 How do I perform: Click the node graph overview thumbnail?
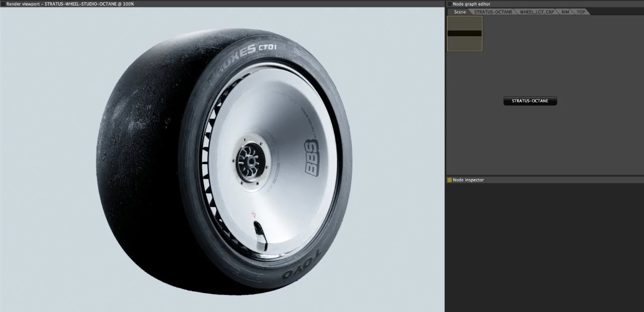point(464,33)
